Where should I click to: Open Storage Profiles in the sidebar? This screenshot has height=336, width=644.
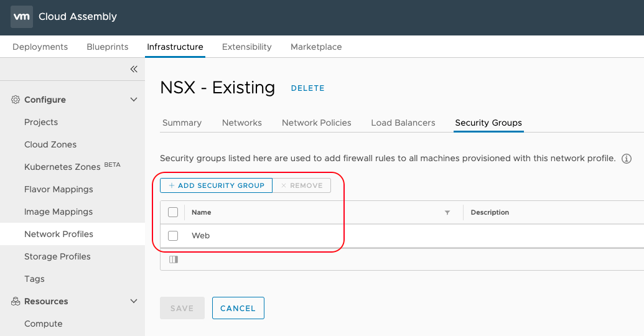57,256
